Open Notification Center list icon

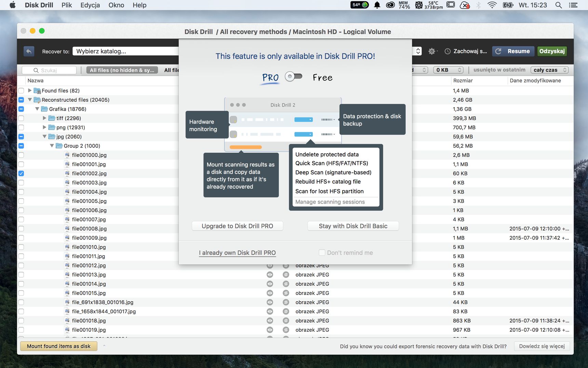coord(573,5)
